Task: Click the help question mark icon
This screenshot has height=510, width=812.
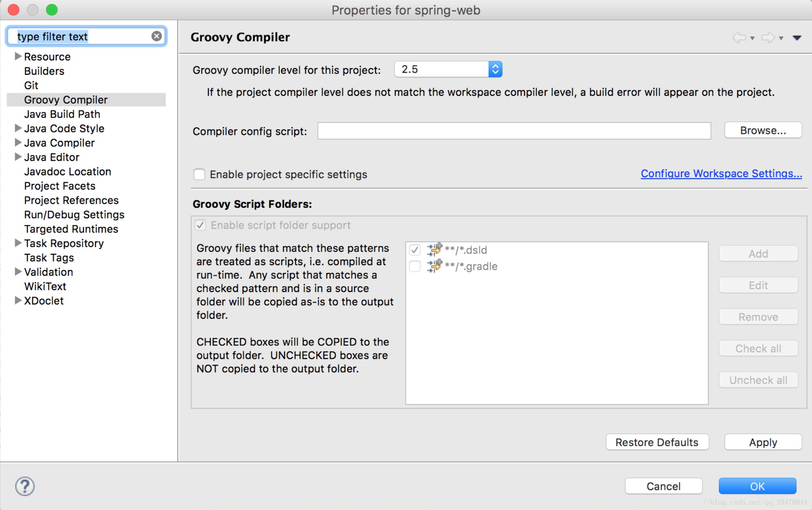Action: tap(25, 486)
